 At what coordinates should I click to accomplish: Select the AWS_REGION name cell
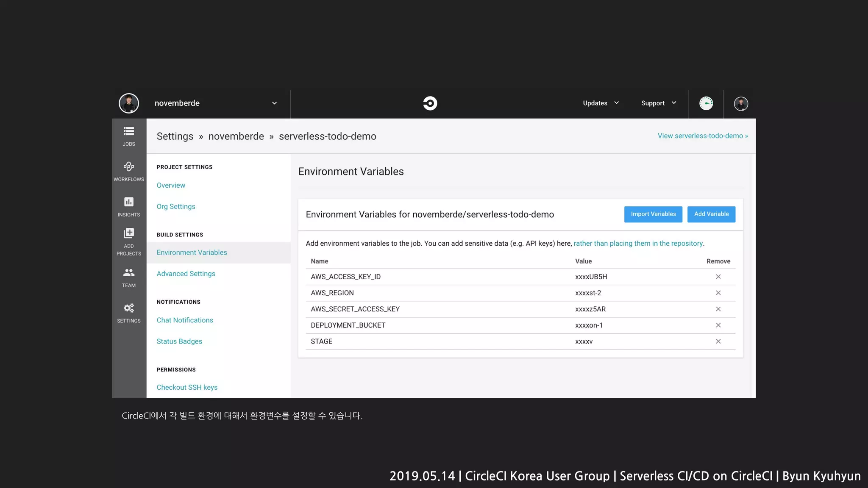(x=332, y=293)
